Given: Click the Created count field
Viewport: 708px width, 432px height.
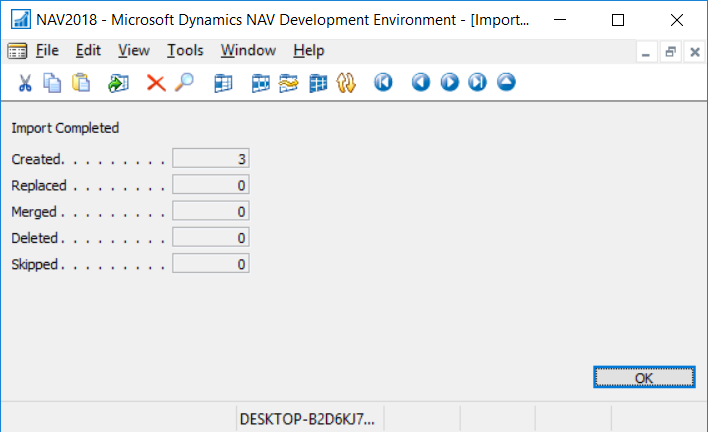Looking at the screenshot, I should tap(210, 158).
